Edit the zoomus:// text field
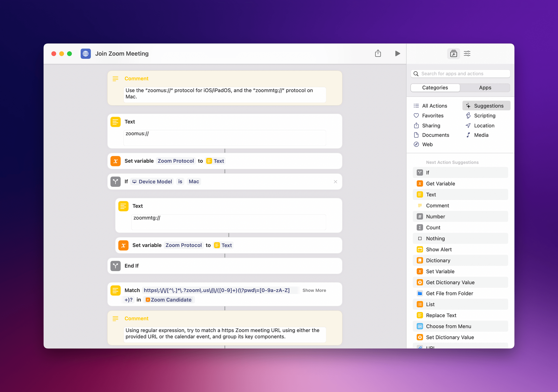Viewport: 558px width, 392px height. coord(225,138)
